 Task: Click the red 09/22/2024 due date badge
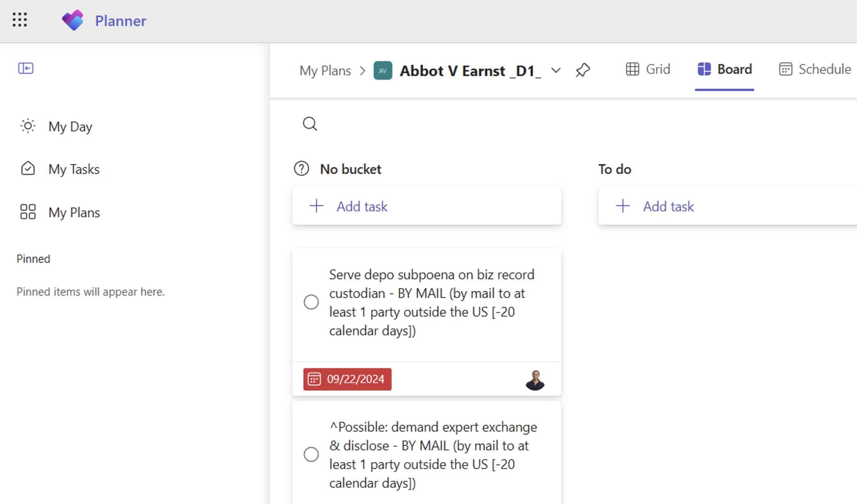coord(347,379)
